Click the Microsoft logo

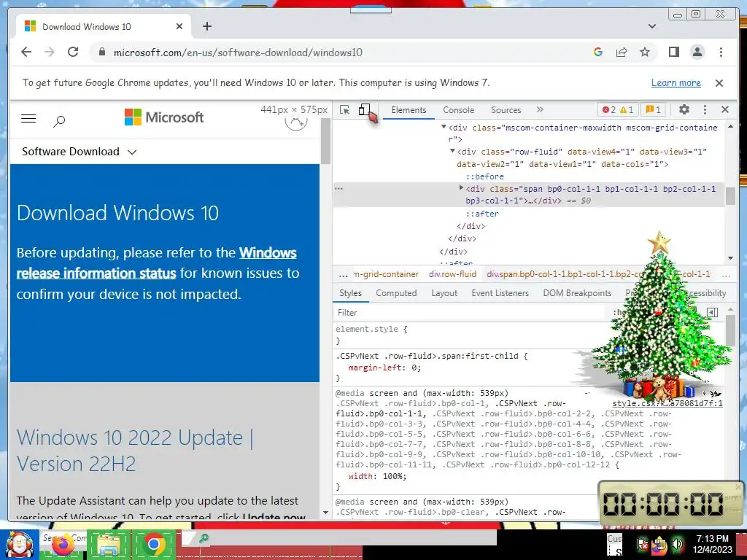pos(164,117)
